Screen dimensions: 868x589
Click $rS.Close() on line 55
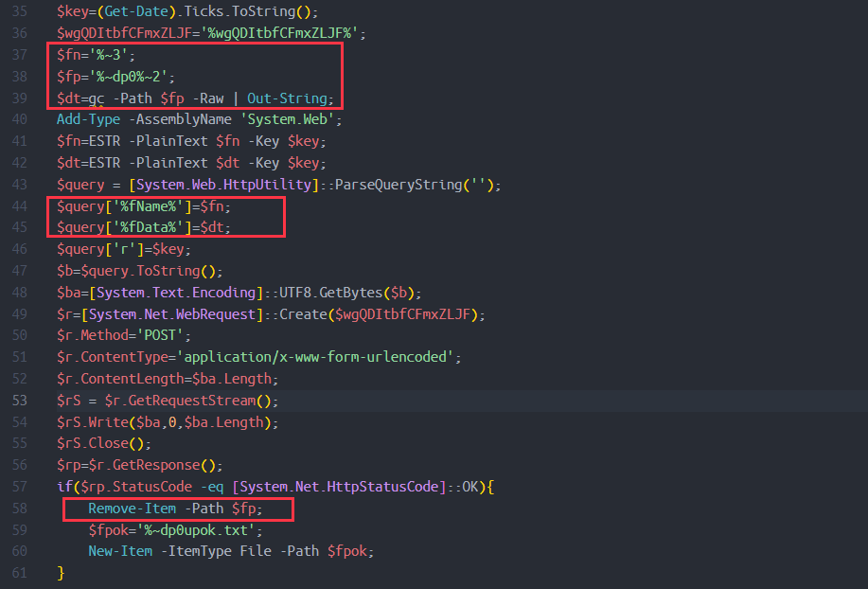coord(100,443)
